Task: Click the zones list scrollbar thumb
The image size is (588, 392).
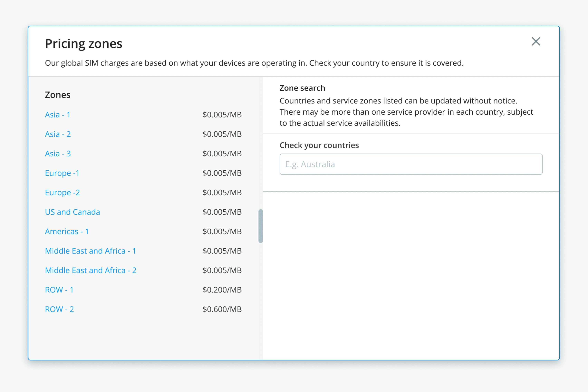Action: [261, 226]
